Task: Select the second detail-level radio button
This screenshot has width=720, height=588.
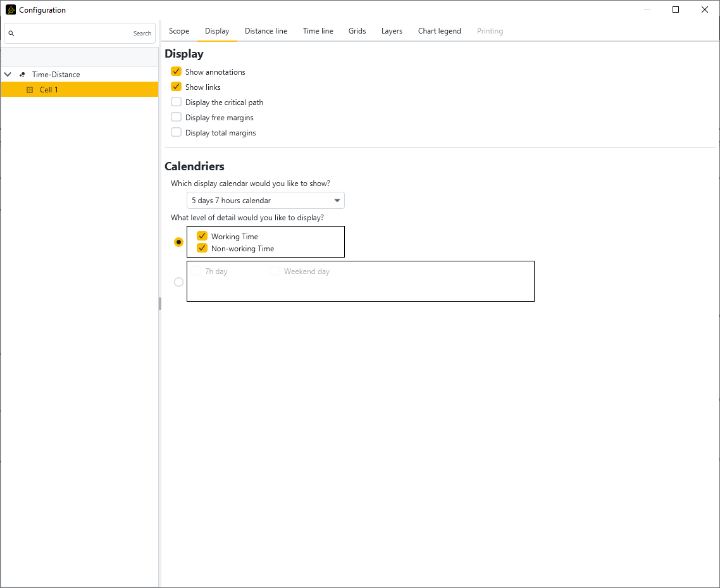Action: coord(178,282)
